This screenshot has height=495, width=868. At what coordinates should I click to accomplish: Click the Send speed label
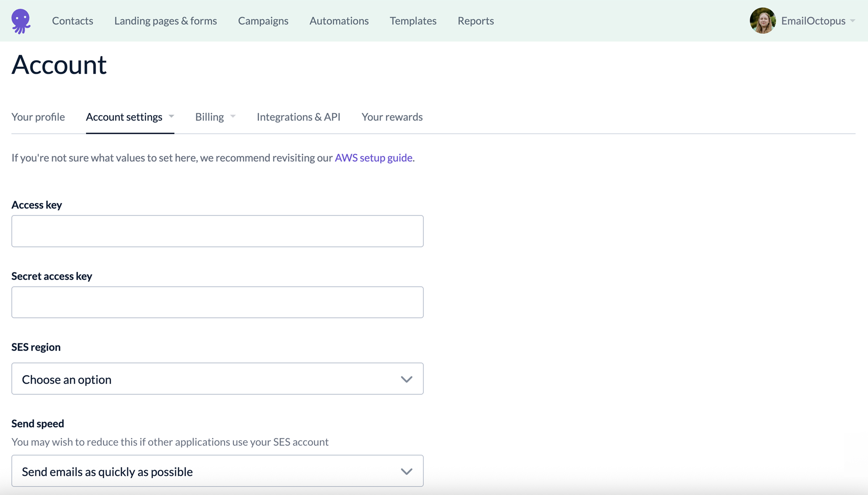(x=38, y=423)
